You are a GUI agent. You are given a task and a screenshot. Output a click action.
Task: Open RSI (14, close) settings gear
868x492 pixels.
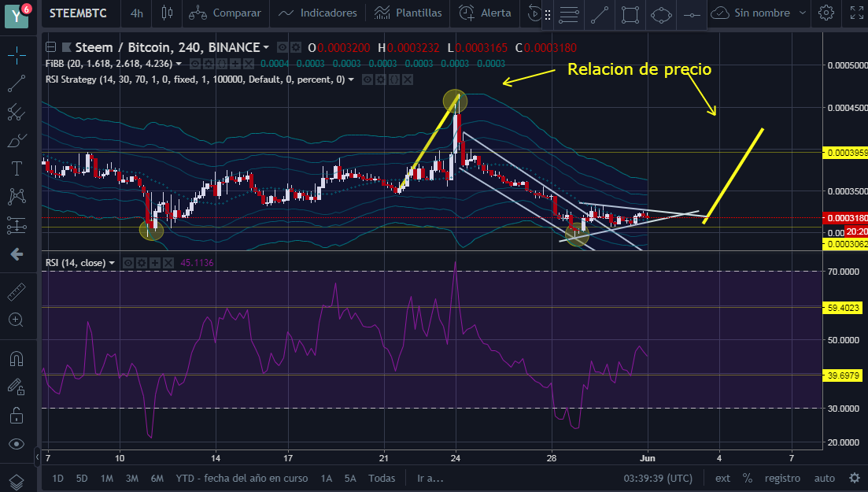coord(142,263)
